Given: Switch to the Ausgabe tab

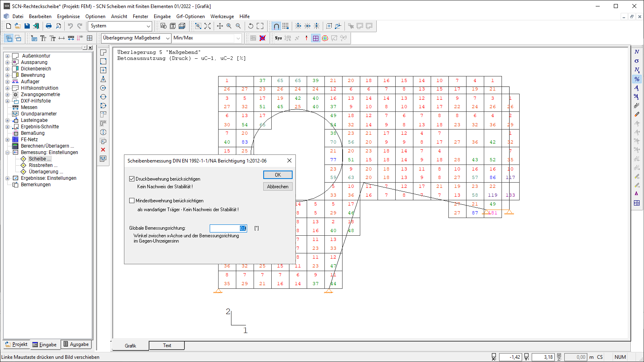Looking at the screenshot, I should coord(76,344).
